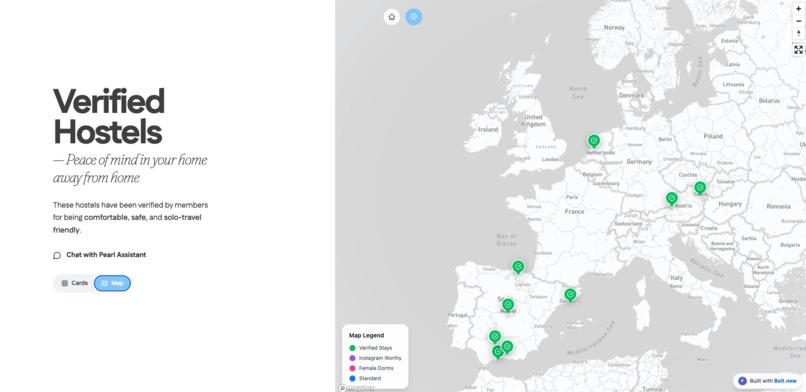This screenshot has width=806, height=392.
Task: Select the green marker over Vienna
Action: 700,188
